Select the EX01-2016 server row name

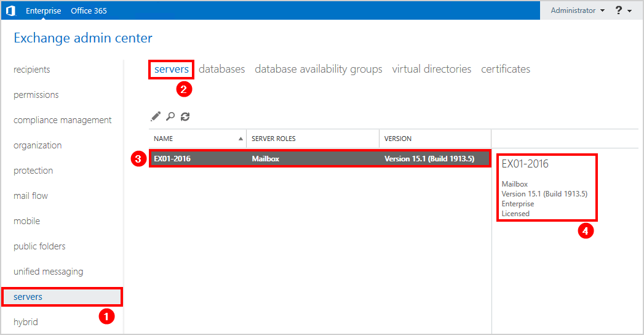172,159
